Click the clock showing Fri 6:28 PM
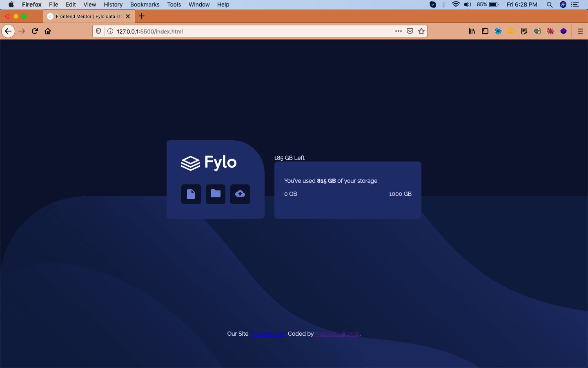 (522, 4)
